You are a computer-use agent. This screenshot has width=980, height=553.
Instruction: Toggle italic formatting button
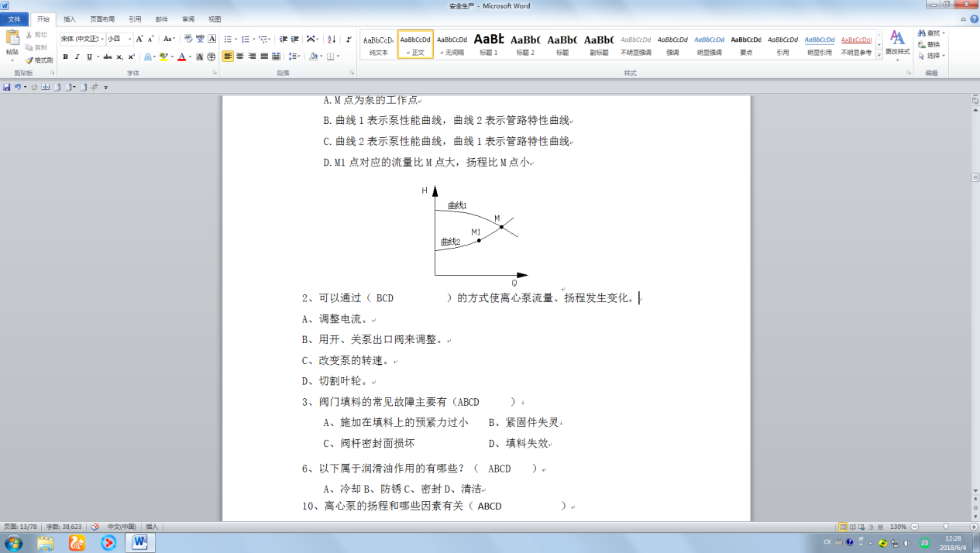tap(77, 57)
